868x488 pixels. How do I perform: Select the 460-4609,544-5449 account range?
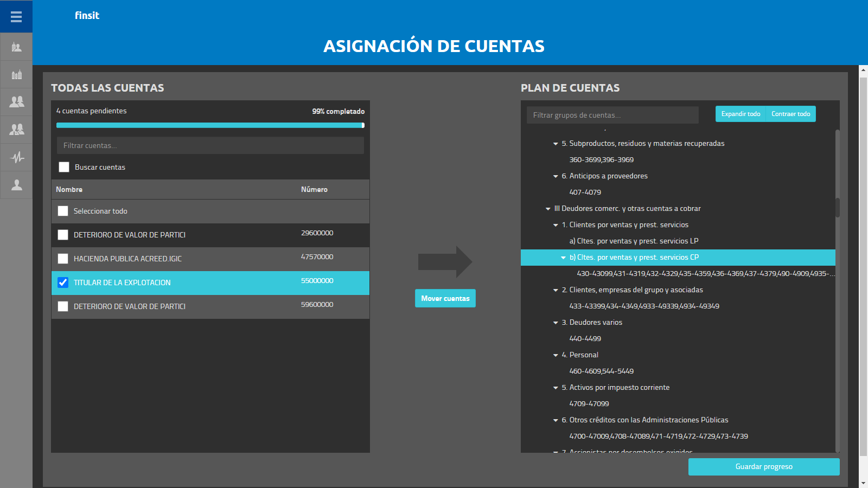pyautogui.click(x=602, y=371)
